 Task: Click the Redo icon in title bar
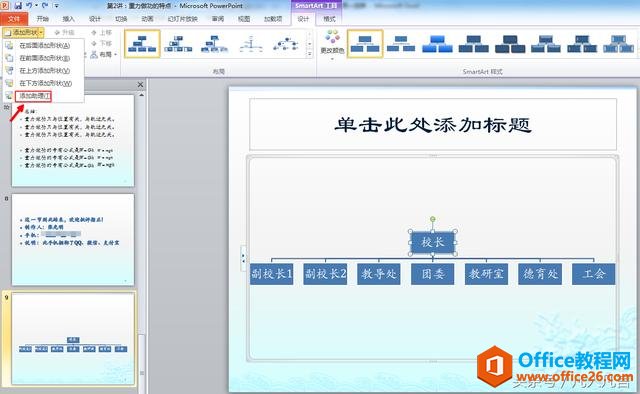click(45, 6)
